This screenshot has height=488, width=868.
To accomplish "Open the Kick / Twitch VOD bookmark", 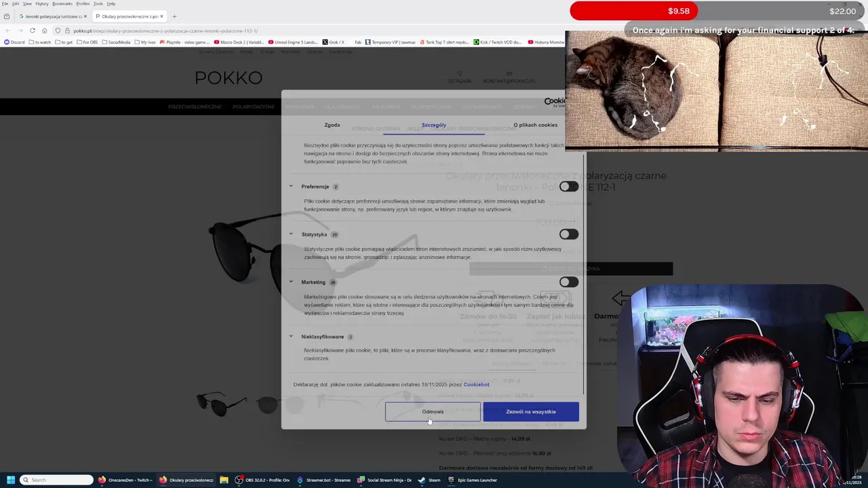I will click(x=498, y=42).
